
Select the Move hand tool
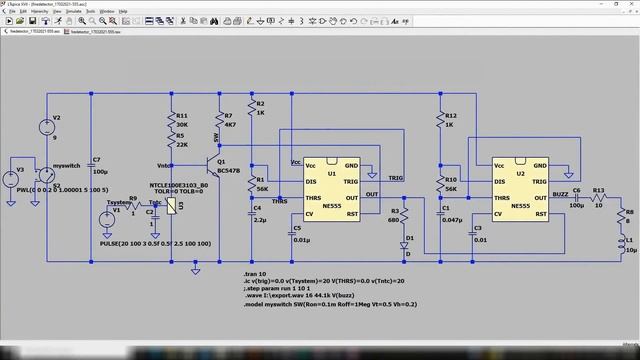[x=333, y=21]
